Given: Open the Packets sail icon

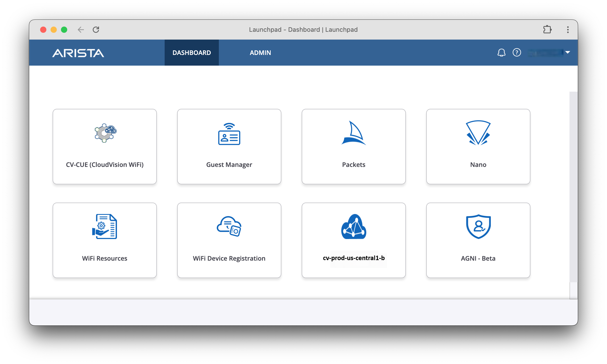Looking at the screenshot, I should click(354, 133).
